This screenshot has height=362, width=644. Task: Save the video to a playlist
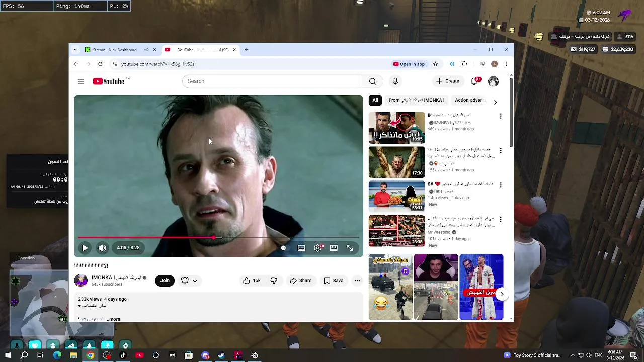(x=334, y=281)
